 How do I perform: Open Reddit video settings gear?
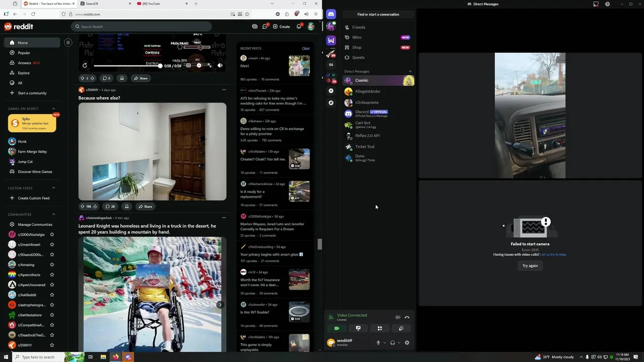coord(199,65)
